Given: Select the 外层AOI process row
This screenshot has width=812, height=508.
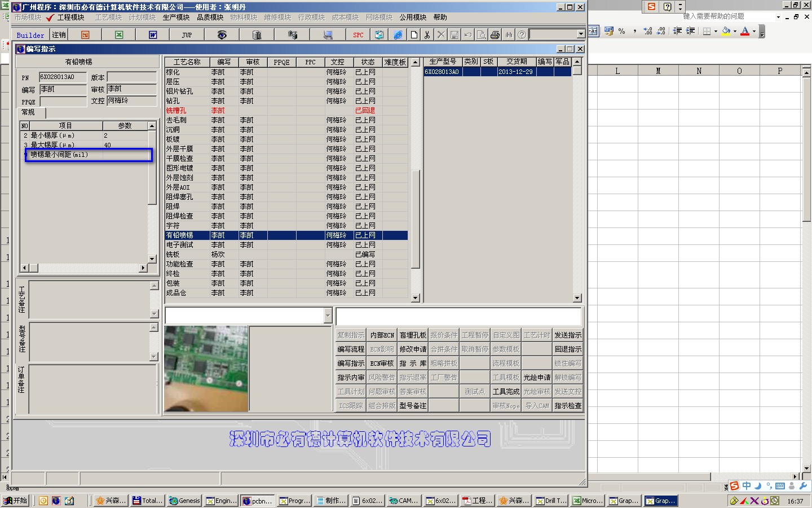Looking at the screenshot, I should (x=286, y=187).
